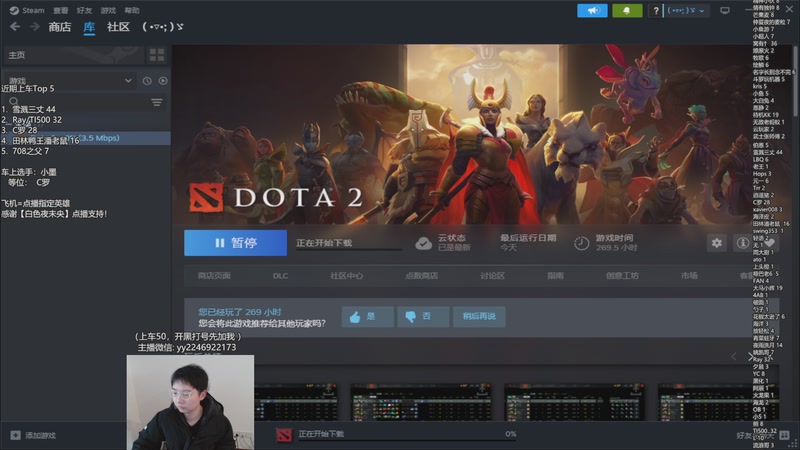The height and width of the screenshot is (450, 800).
Task: Switch to grid collections view icon
Action: (x=157, y=55)
